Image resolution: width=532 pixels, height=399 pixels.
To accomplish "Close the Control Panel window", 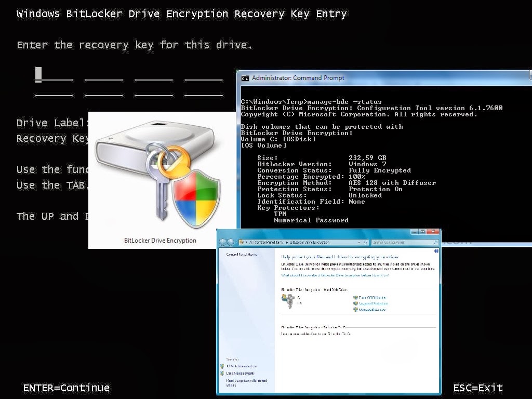I will 433,232.
